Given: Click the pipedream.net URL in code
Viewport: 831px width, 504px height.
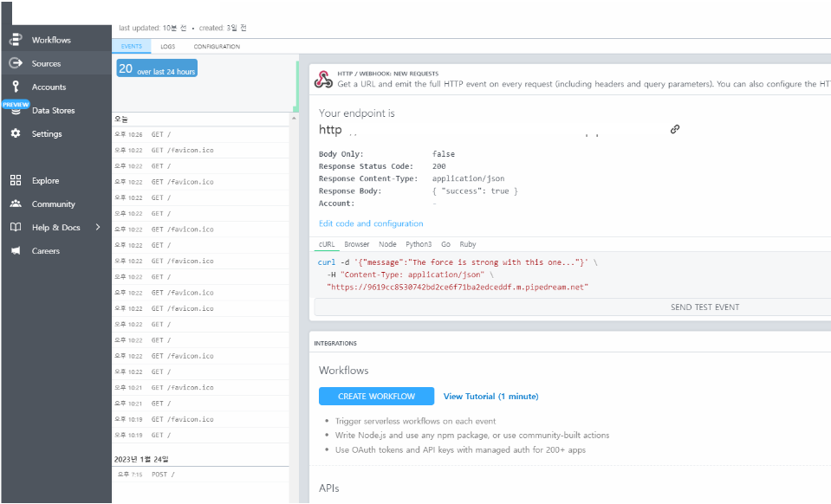Looking at the screenshot, I should tap(458, 287).
